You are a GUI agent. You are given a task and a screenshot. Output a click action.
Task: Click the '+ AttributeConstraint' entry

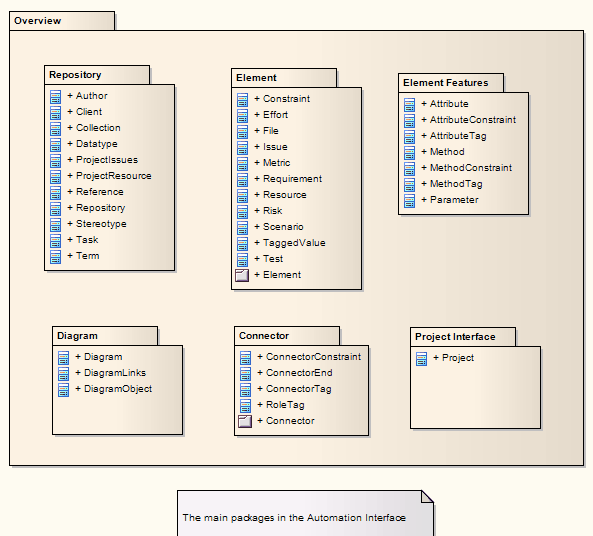click(x=469, y=120)
